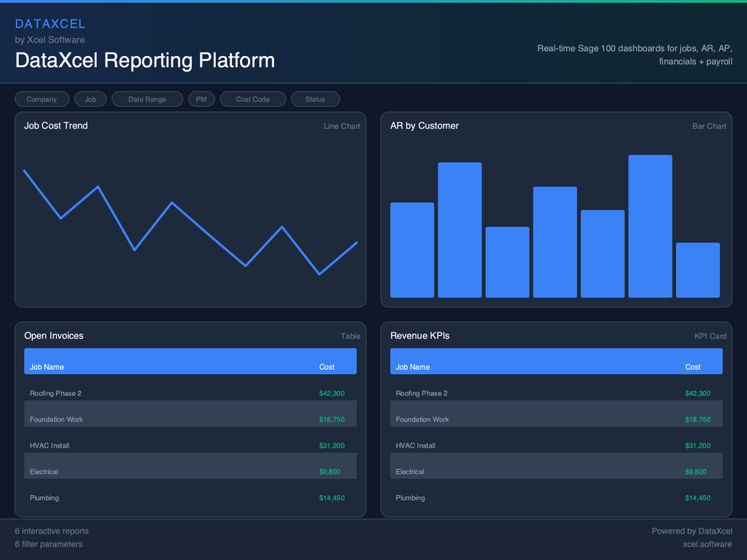The image size is (747, 560).
Task: Open the Date Range filter
Action: pyautogui.click(x=147, y=98)
